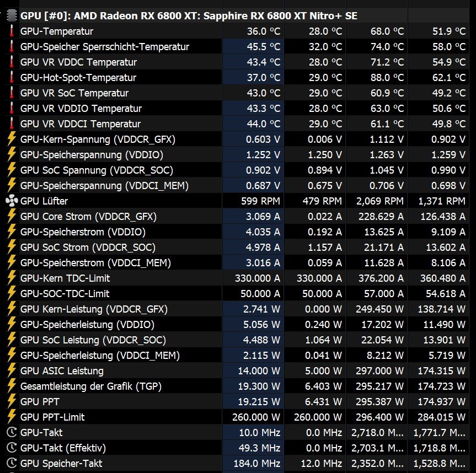The image size is (476, 473).
Task: Click the 284.015 W average PPT-Limit value
Action: pos(441,417)
